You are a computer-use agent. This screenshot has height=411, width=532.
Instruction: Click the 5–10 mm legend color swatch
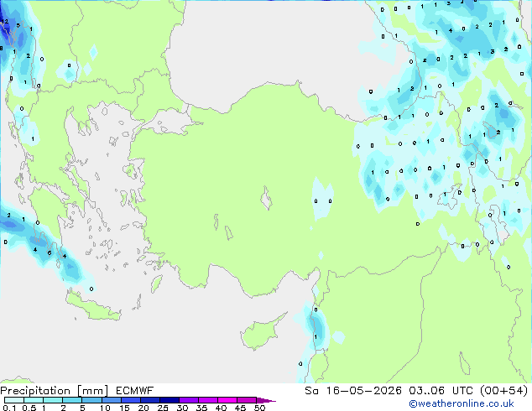click(x=91, y=400)
